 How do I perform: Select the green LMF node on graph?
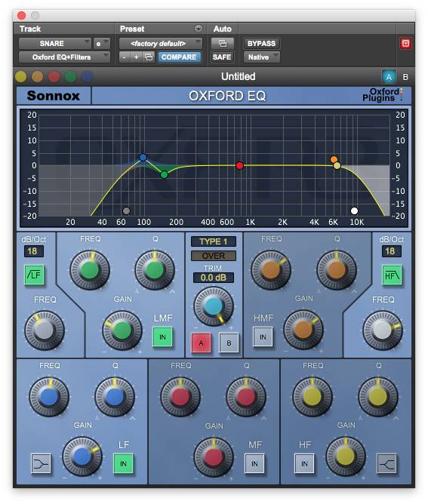[x=164, y=174]
